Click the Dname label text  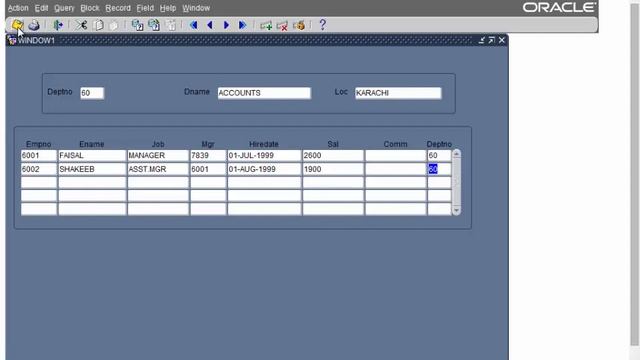click(x=197, y=92)
